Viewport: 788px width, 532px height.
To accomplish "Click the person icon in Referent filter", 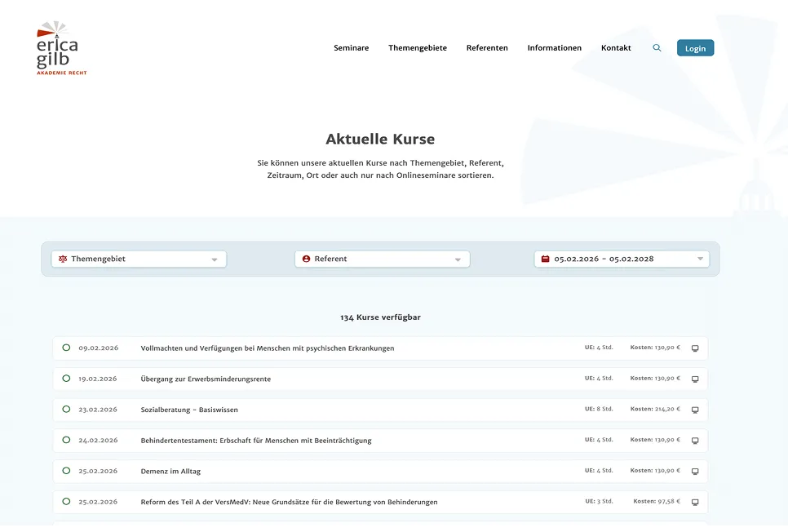I will click(306, 259).
